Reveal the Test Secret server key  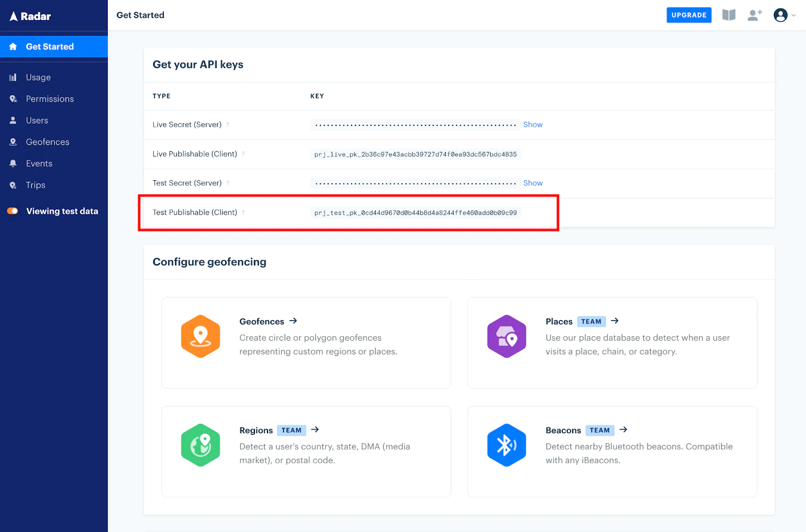[532, 183]
